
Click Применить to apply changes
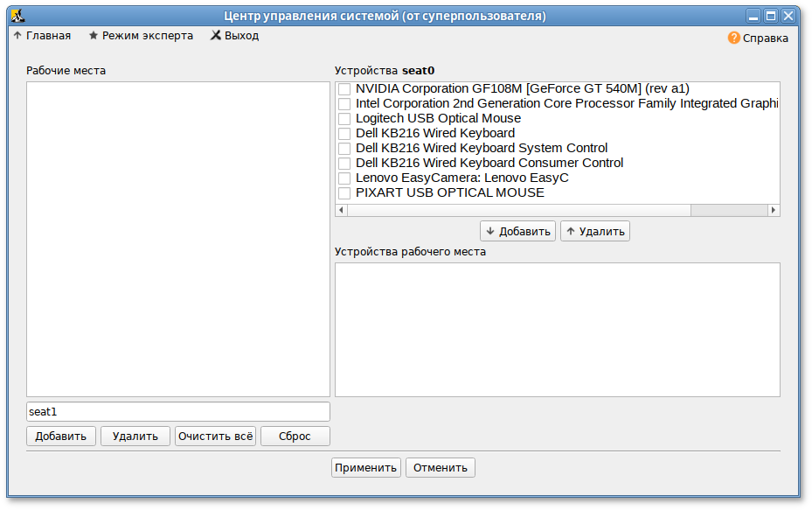(365, 468)
